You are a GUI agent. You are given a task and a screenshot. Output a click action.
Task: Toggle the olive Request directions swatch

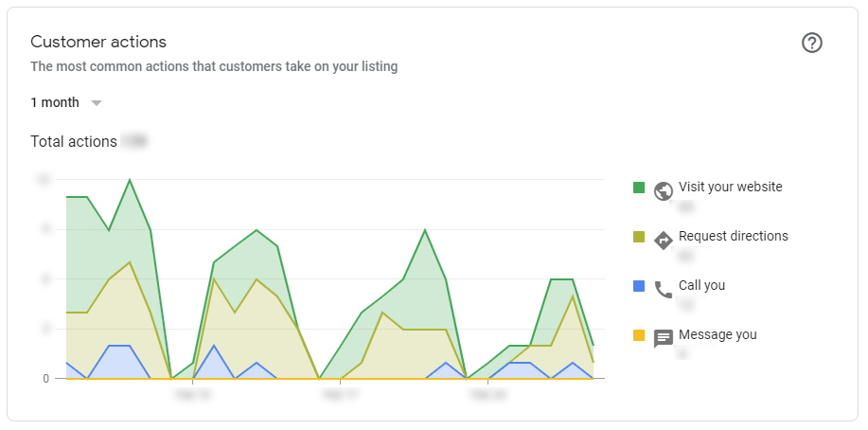[x=639, y=237]
